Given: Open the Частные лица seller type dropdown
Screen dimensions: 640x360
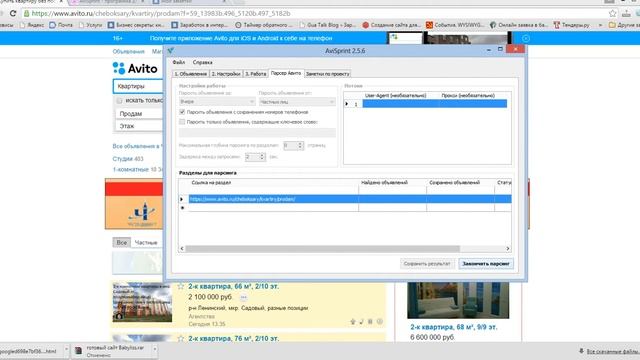Looking at the screenshot, I should (x=297, y=101).
